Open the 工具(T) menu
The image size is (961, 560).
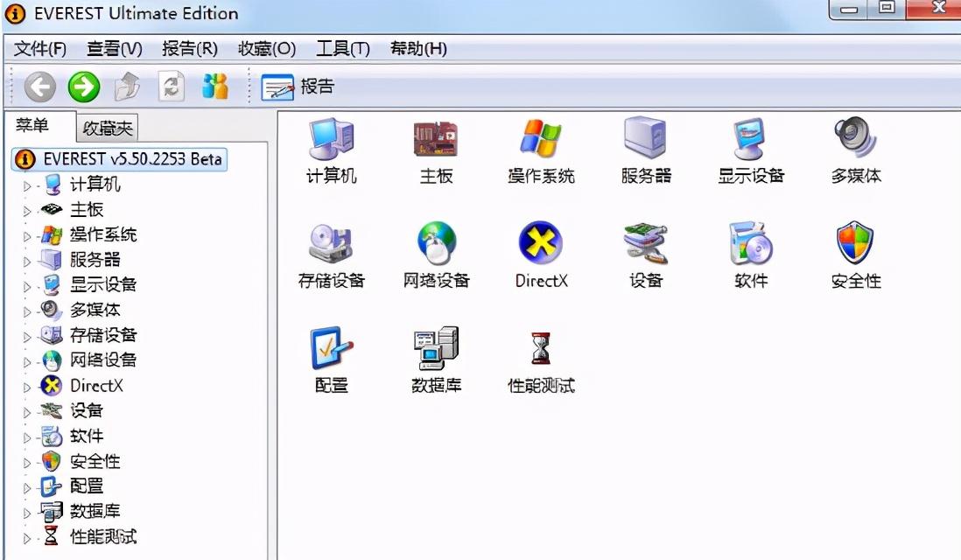point(342,48)
